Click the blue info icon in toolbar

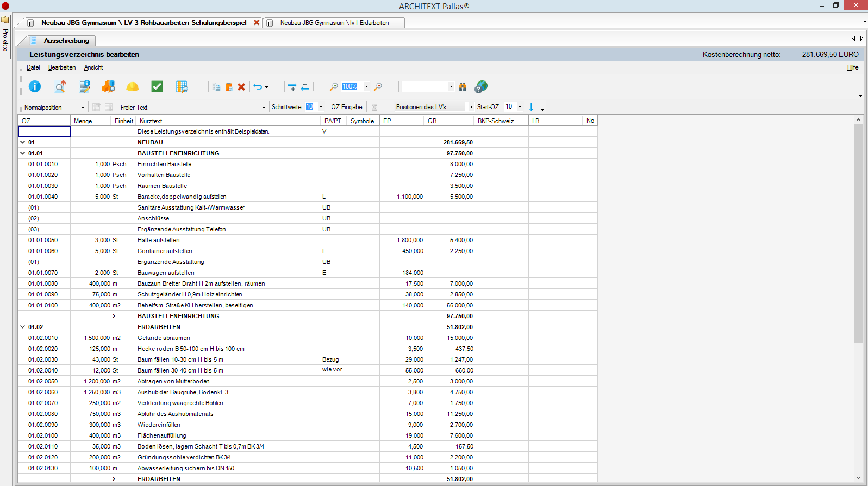click(x=35, y=86)
